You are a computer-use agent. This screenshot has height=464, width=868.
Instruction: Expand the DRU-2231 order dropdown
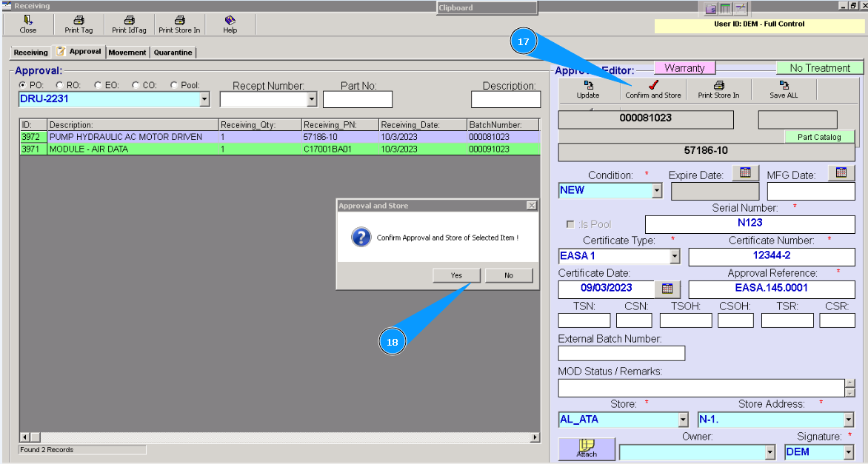[204, 100]
